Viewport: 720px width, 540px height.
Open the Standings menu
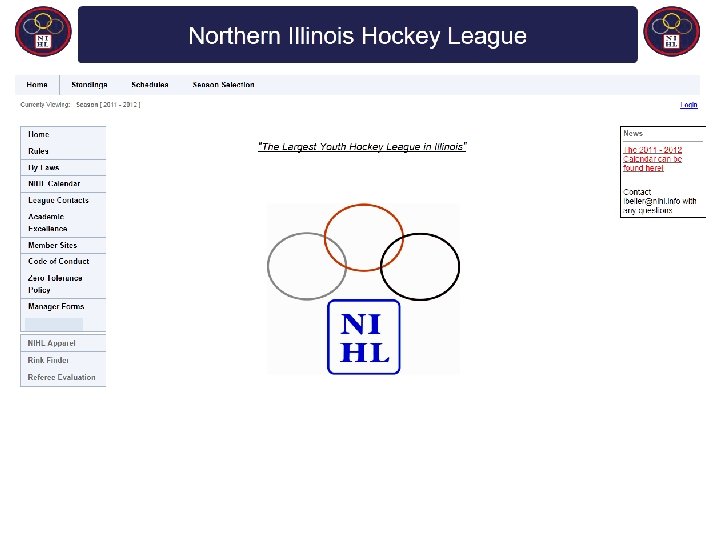coord(90,84)
